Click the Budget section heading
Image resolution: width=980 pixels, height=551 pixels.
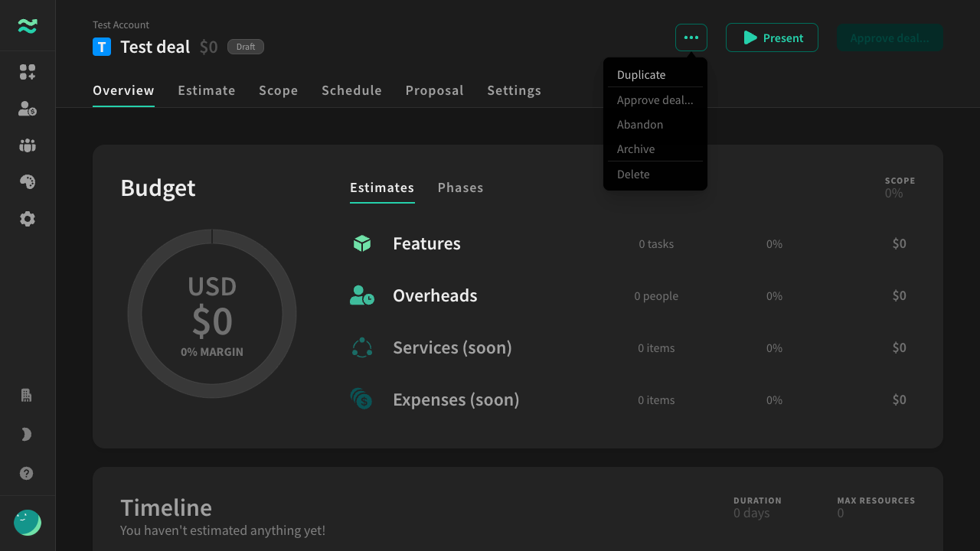click(158, 187)
